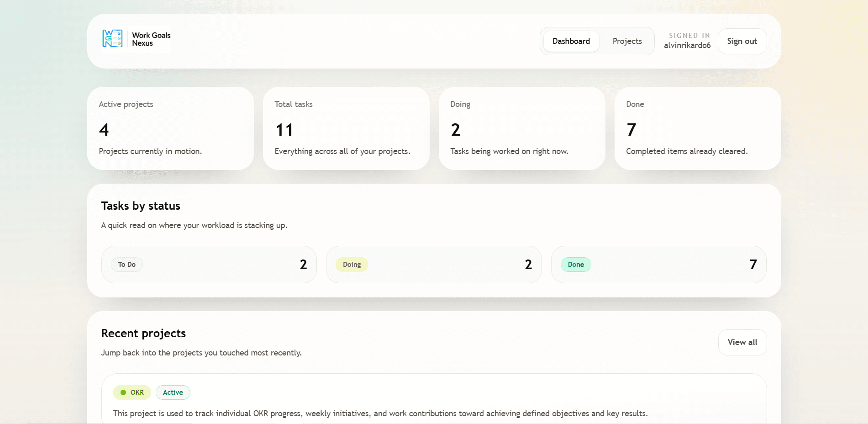
Task: Click "Everything across all of your projects."
Action: (x=342, y=151)
